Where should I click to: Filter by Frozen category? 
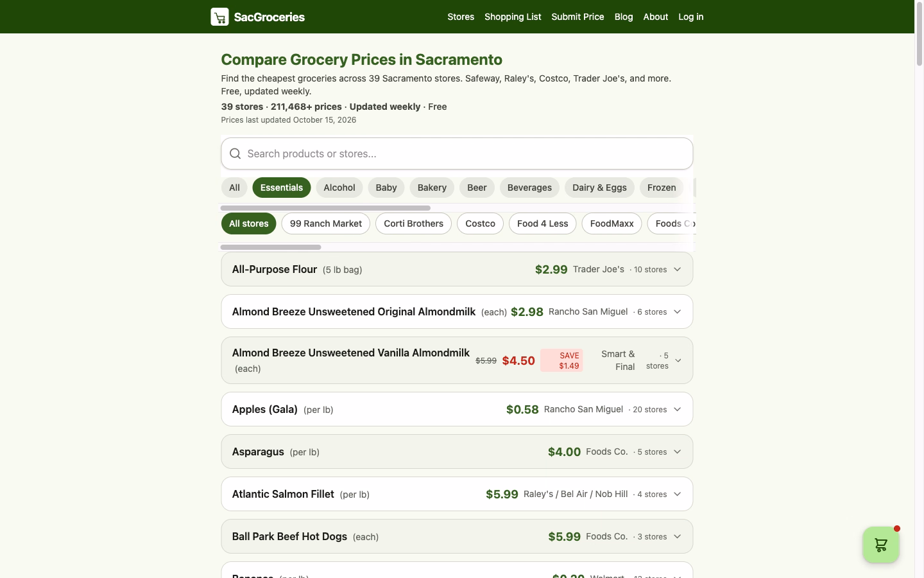662,188
